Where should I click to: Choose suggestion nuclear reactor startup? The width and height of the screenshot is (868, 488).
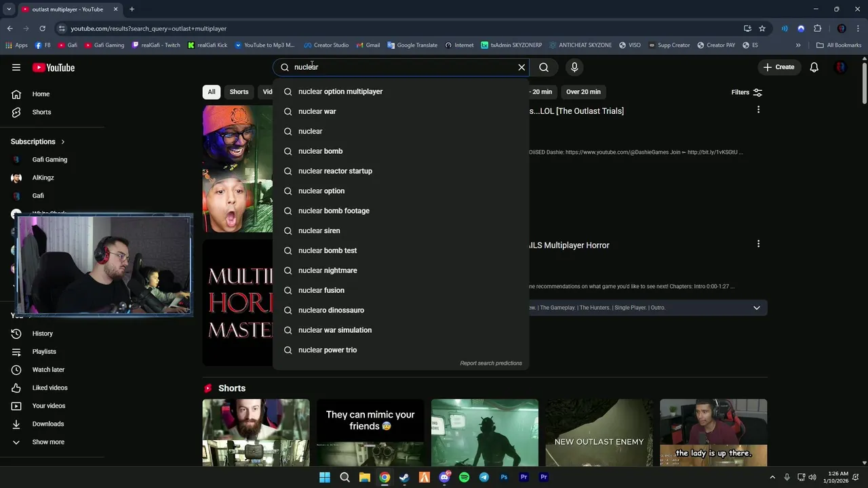(401, 171)
